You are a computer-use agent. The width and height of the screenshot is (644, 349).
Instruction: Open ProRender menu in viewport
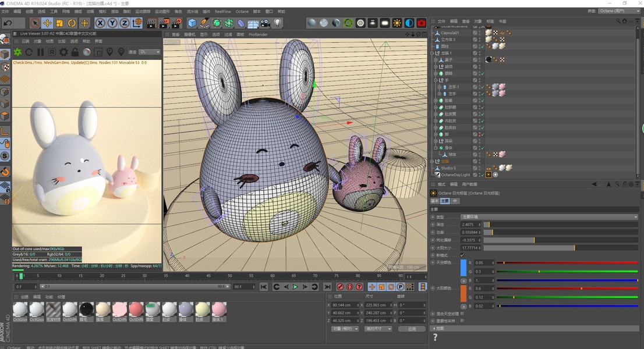(258, 34)
